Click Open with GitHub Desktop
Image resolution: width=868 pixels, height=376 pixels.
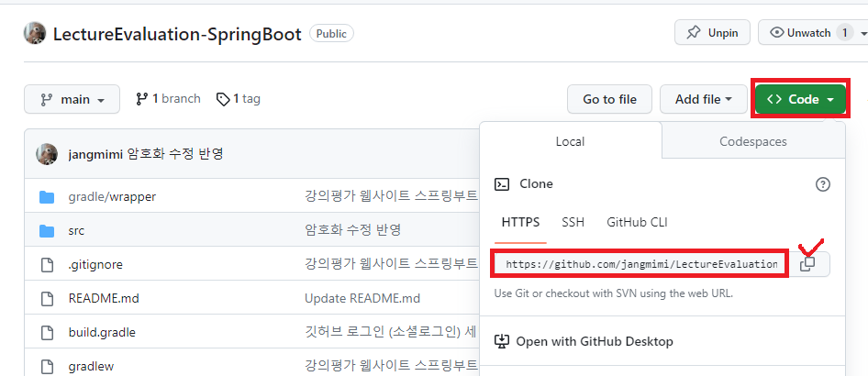[x=595, y=341]
